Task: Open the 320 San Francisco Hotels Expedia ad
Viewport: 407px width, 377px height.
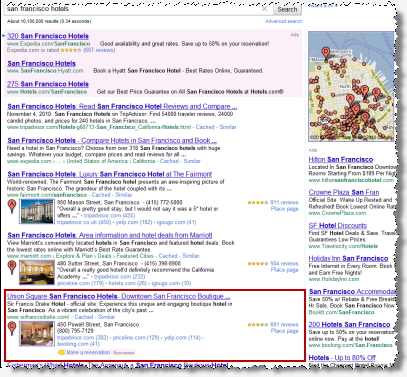Action: [x=48, y=36]
